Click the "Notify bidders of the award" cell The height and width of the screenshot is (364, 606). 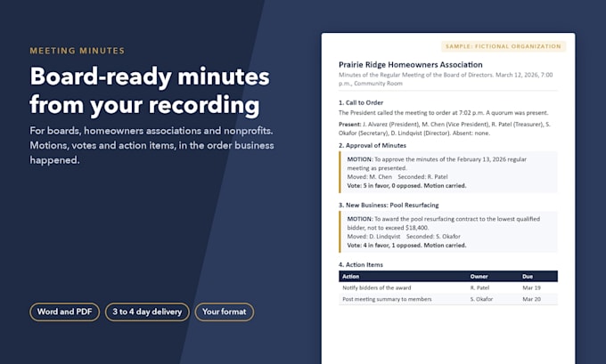pyautogui.click(x=377, y=287)
